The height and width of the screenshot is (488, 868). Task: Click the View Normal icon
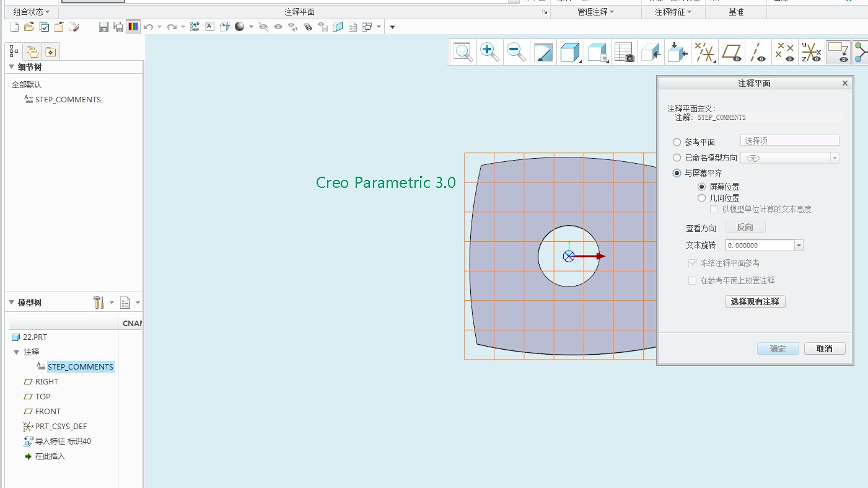pos(651,52)
